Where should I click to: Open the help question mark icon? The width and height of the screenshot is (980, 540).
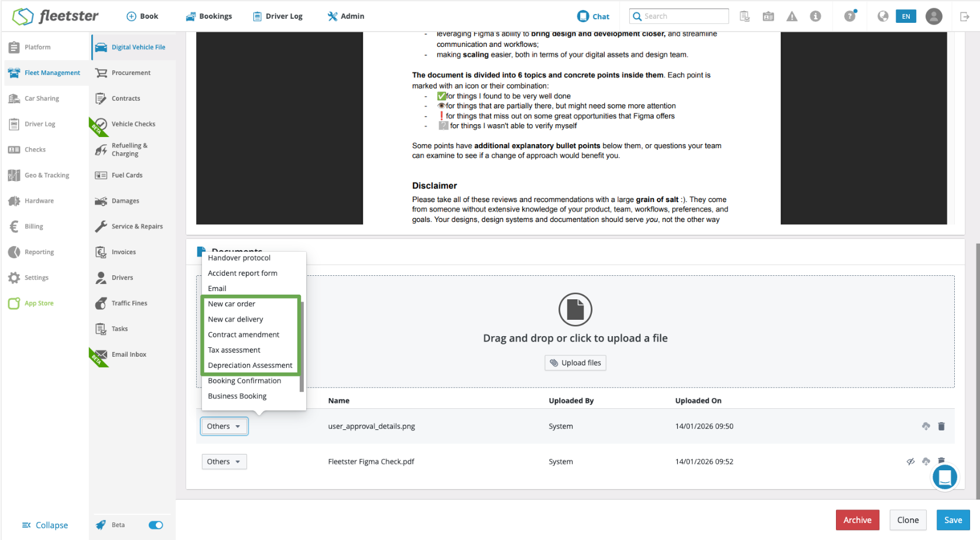point(850,16)
